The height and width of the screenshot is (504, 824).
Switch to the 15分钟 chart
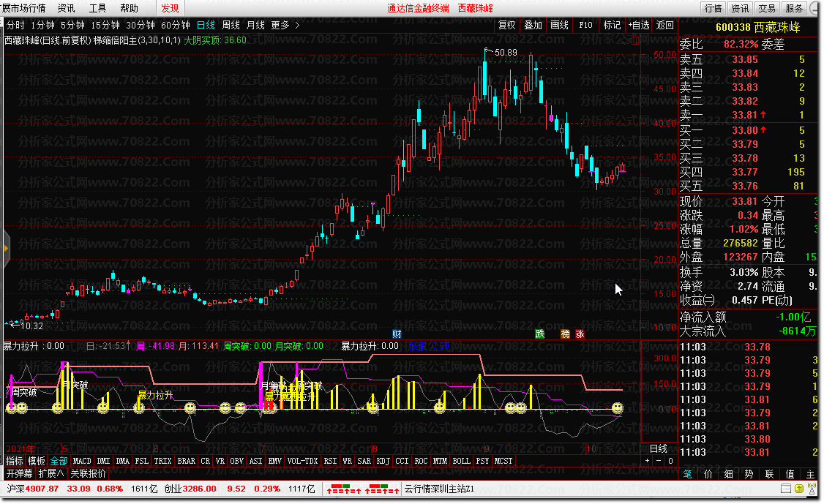tap(105, 25)
